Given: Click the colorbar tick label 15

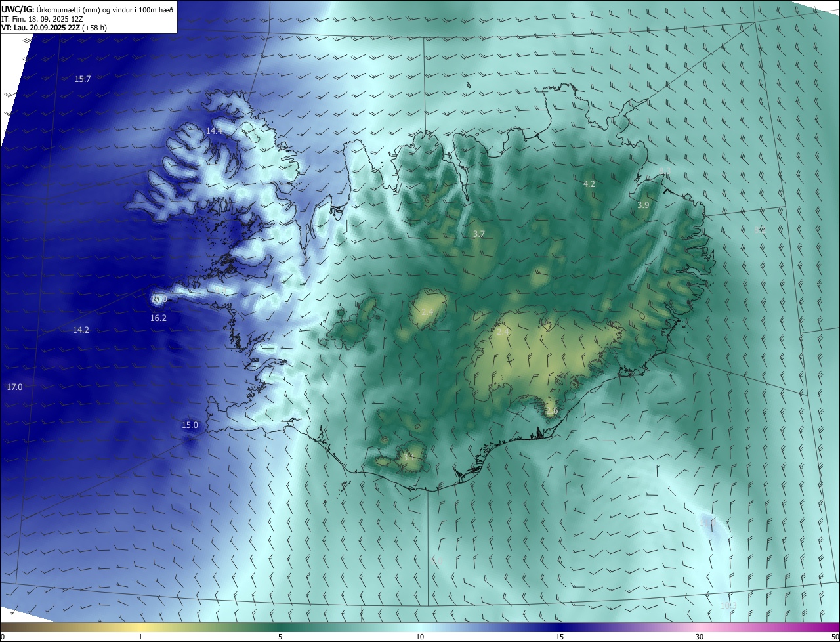Looking at the screenshot, I should click(560, 637).
